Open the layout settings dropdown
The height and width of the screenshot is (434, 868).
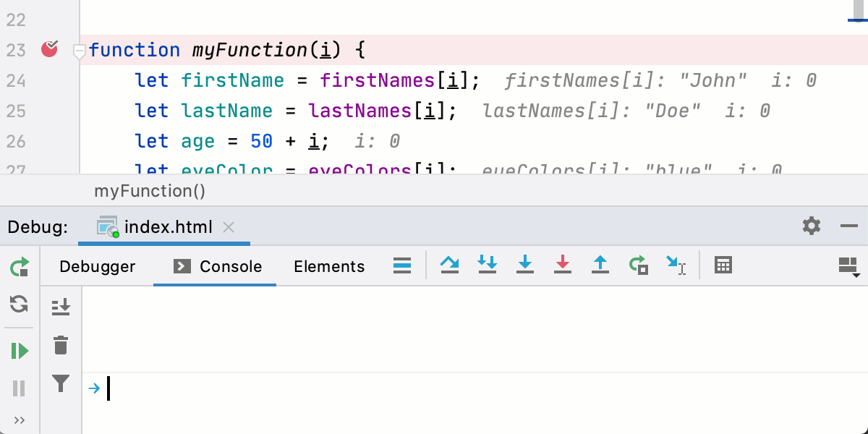pyautogui.click(x=848, y=265)
